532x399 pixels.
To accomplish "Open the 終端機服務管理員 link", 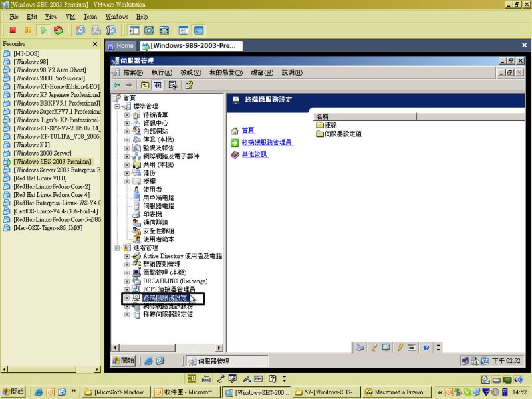I will (267, 142).
